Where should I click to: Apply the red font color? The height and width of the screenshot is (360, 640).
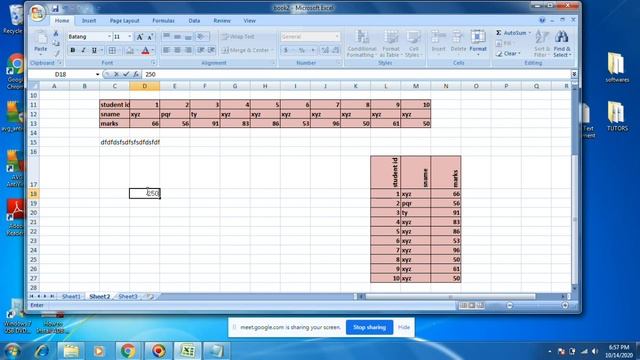(x=145, y=50)
